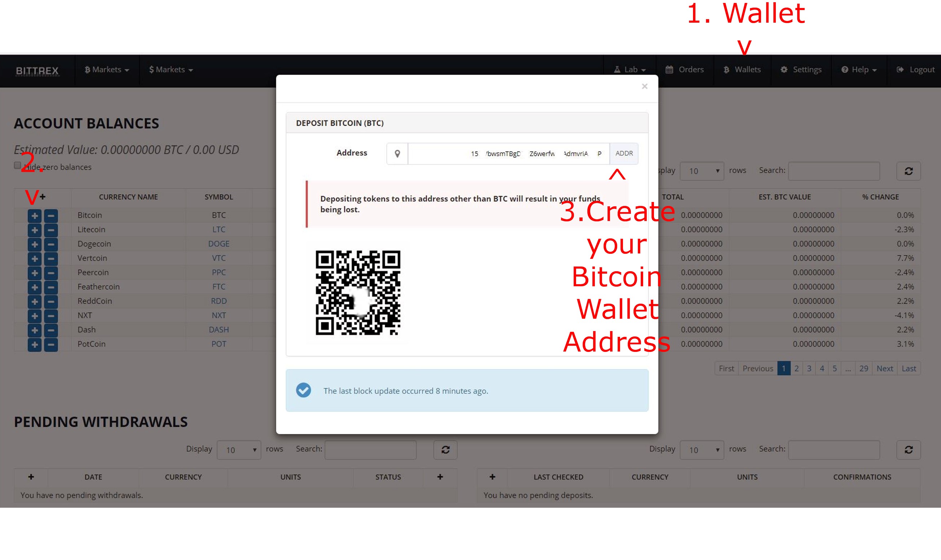Image resolution: width=941 pixels, height=560 pixels.
Task: Select the Wallets menu item
Action: pyautogui.click(x=742, y=69)
